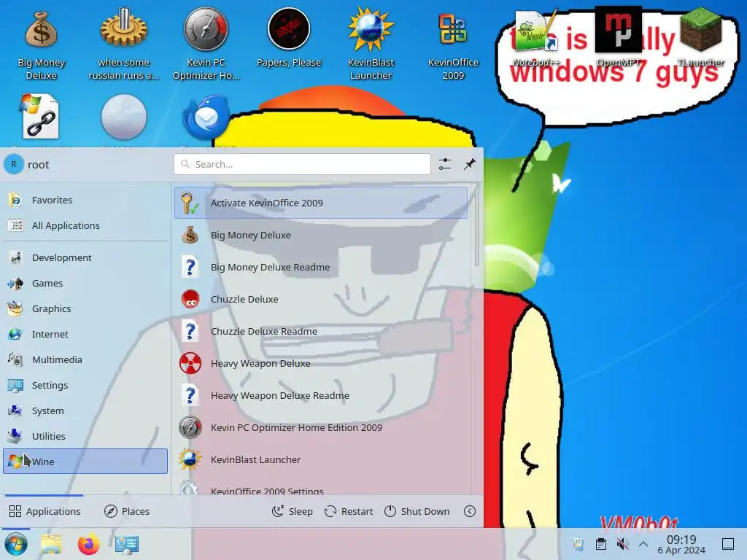Image resolution: width=747 pixels, height=560 pixels.
Task: Open Papers, Please desktop icon
Action: (289, 38)
